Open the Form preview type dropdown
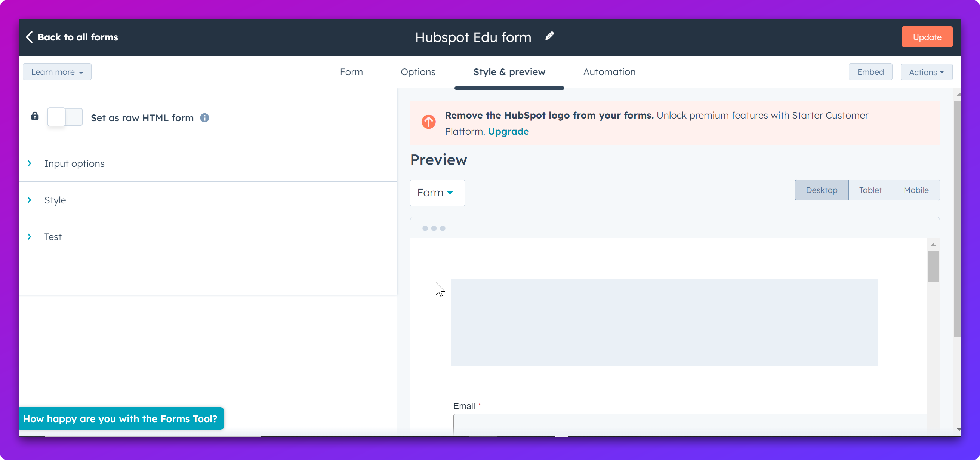 coord(437,193)
